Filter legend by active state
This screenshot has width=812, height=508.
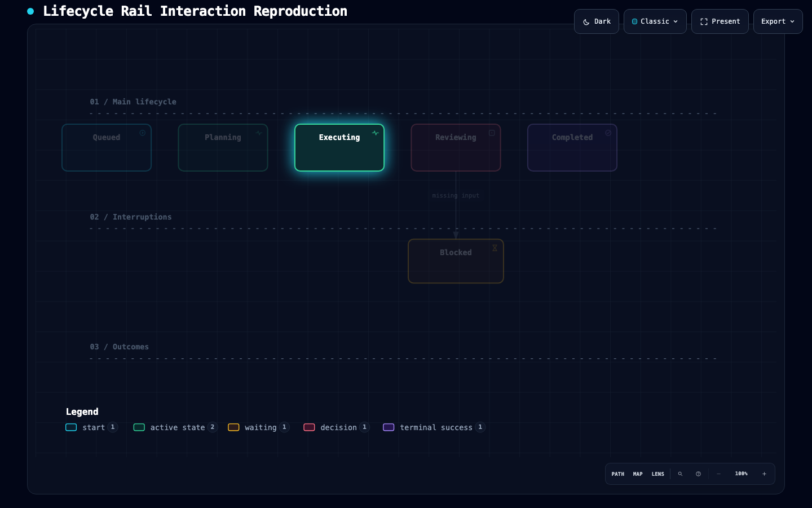[175, 427]
